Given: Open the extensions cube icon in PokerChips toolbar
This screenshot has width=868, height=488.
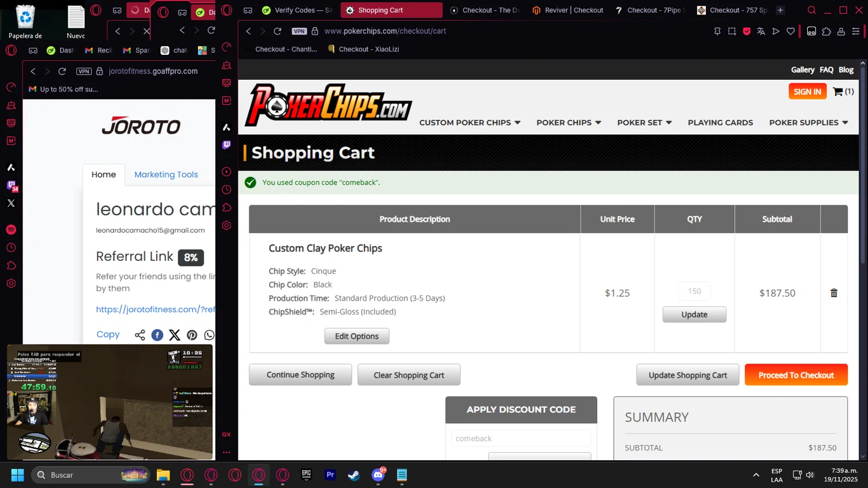Looking at the screenshot, I should 826,31.
